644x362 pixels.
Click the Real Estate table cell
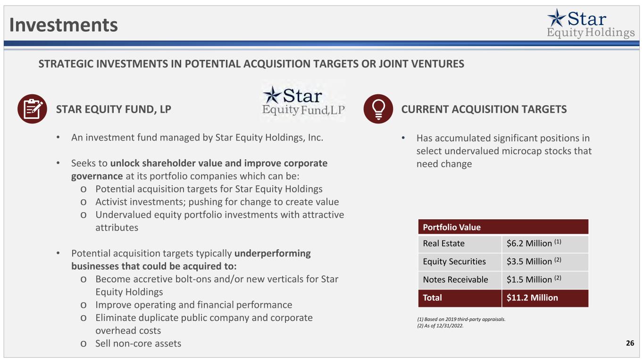pyautogui.click(x=460, y=244)
